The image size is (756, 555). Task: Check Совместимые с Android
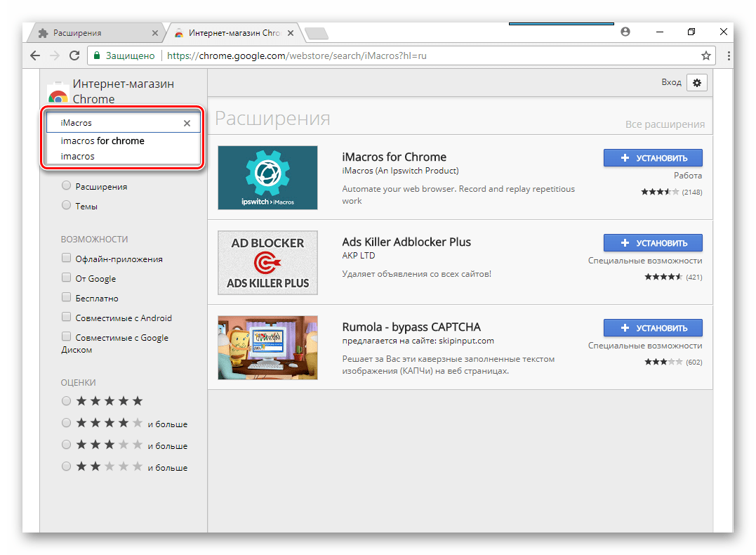67,317
